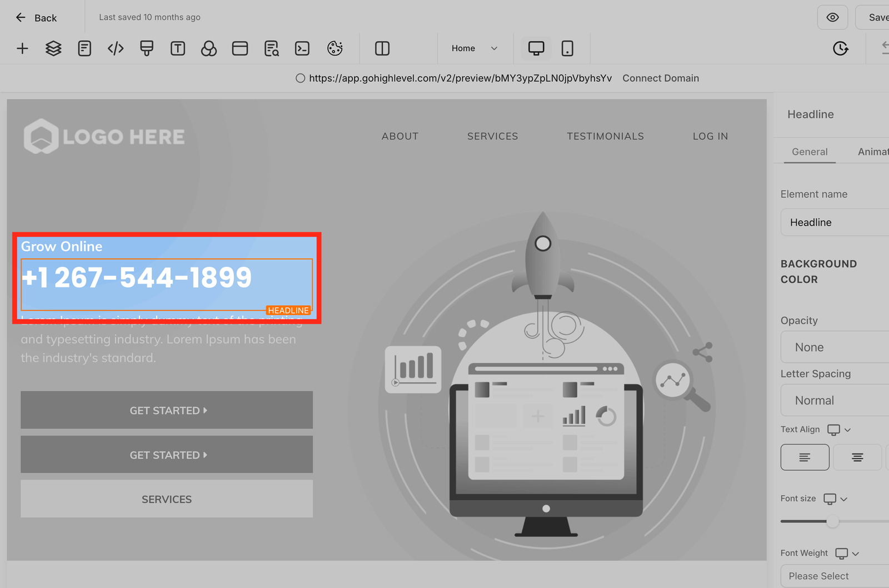Click the Back button

(37, 18)
